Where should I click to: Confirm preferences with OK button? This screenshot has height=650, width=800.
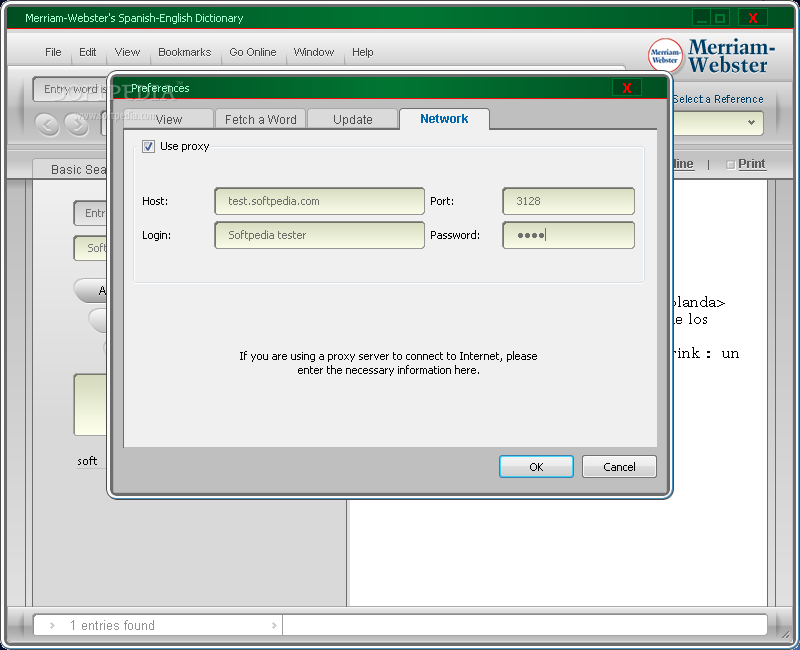tap(536, 467)
